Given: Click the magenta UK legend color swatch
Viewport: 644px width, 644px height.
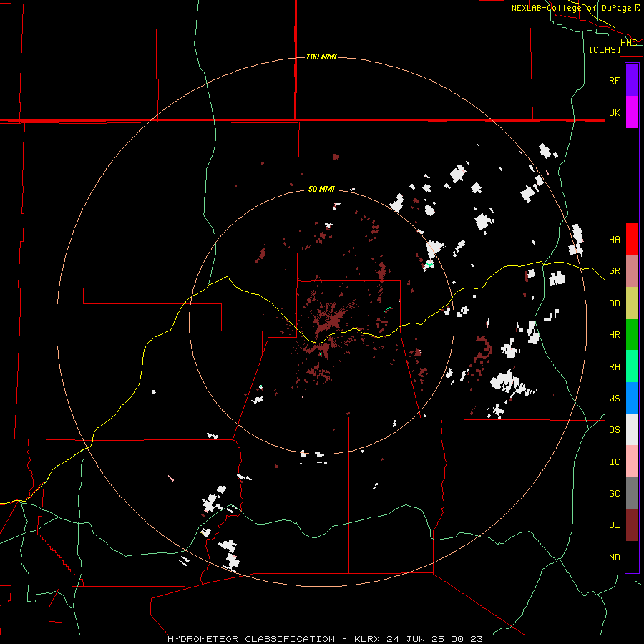Looking at the screenshot, I should [x=632, y=112].
